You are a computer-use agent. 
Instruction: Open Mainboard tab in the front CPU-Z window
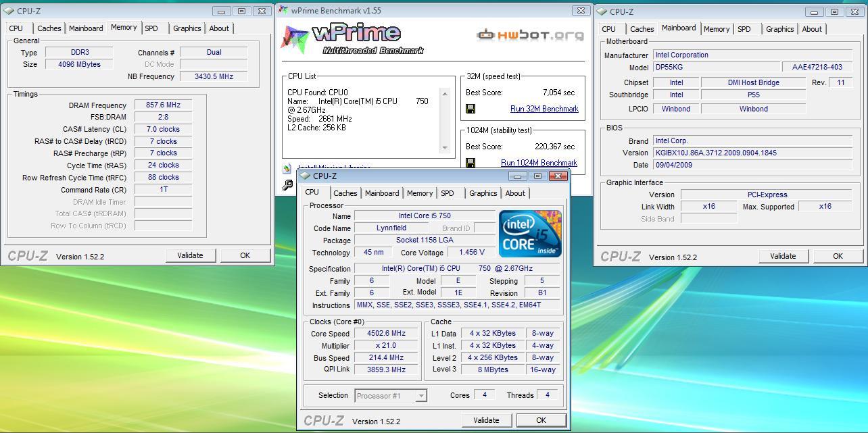(x=382, y=193)
